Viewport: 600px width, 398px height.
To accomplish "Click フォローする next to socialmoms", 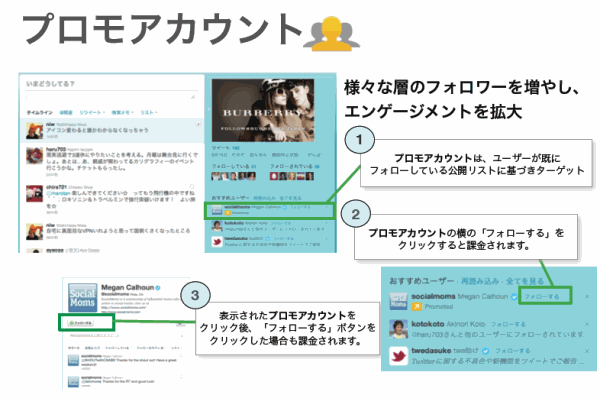I will coord(542,296).
